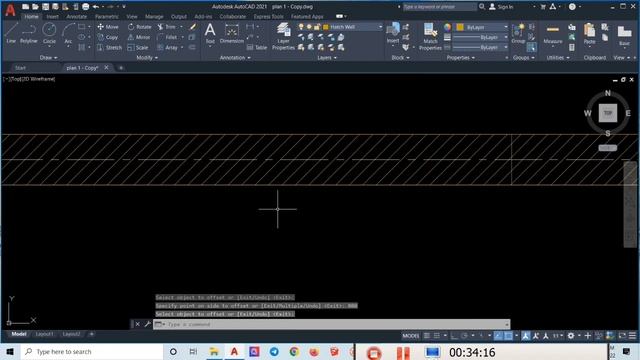The width and height of the screenshot is (640, 360).
Task: Toggle ortho mode in status bar
Action: click(x=454, y=336)
